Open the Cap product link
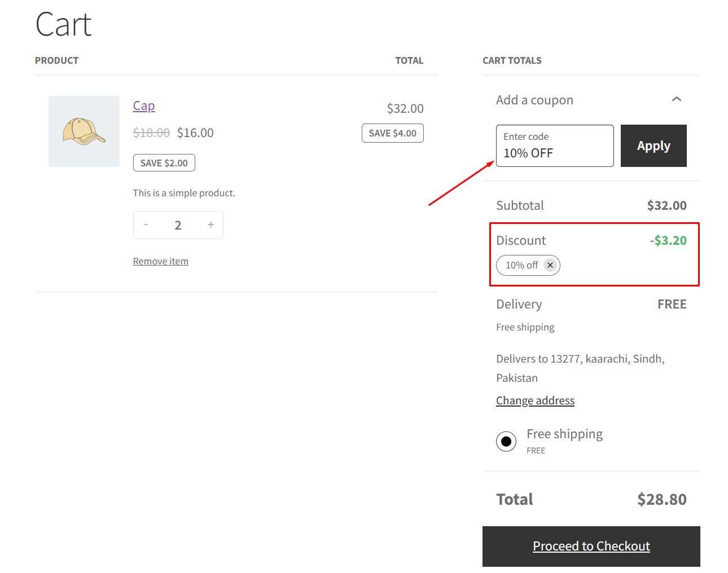Screen dimensions: 728x573 pos(144,106)
